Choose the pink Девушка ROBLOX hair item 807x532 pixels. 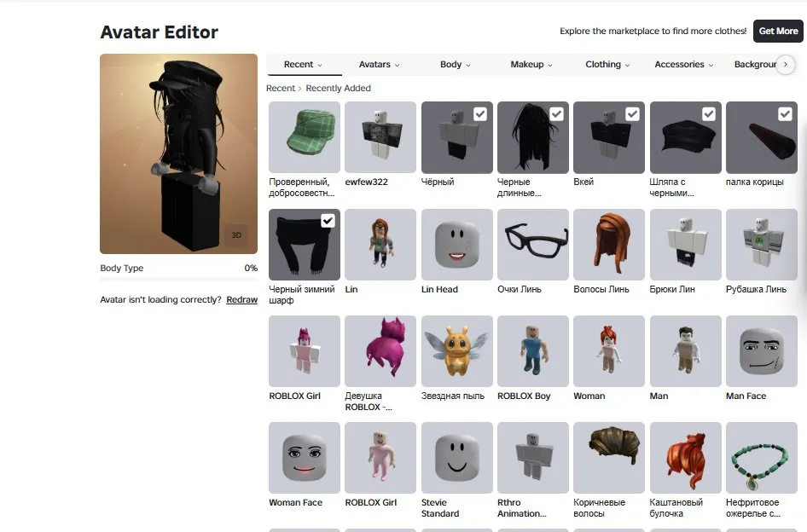point(380,351)
